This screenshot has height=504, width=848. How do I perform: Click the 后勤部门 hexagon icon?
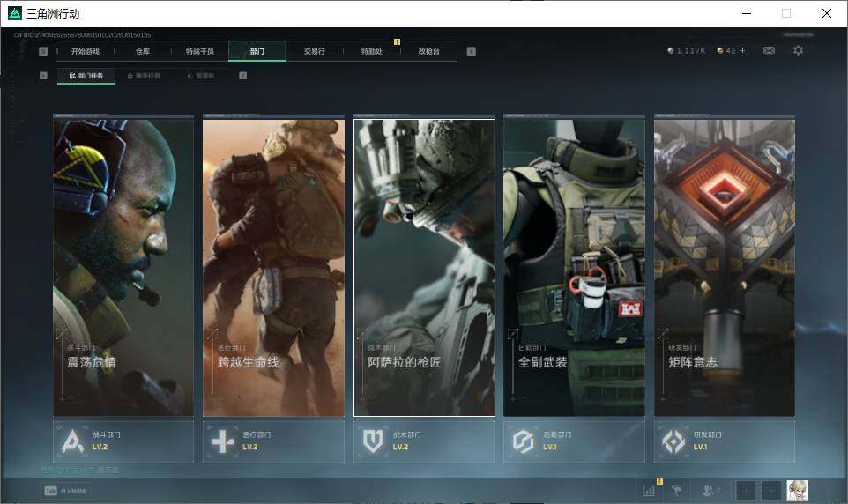click(523, 441)
